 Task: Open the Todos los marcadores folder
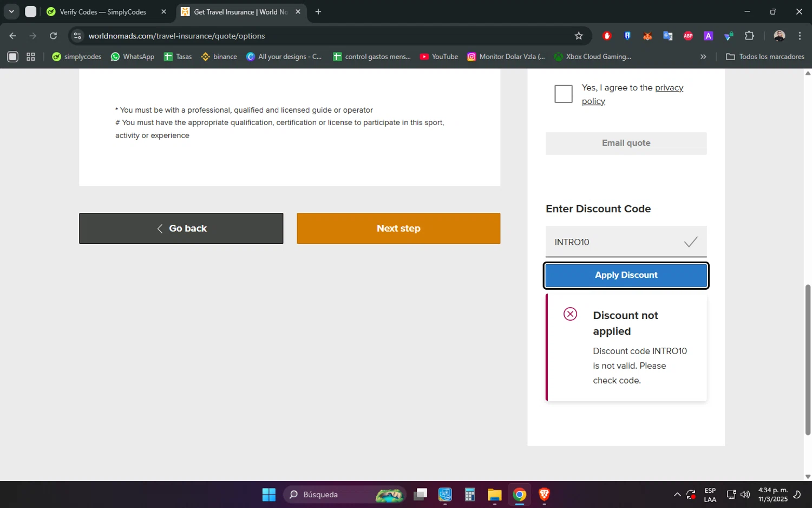coord(765,56)
